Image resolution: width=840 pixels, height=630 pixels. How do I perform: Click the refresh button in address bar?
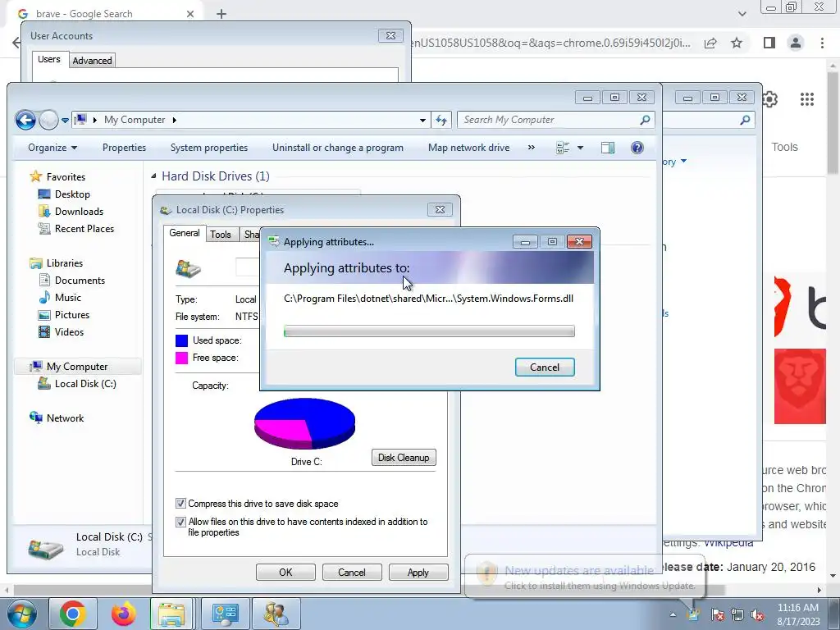(441, 120)
